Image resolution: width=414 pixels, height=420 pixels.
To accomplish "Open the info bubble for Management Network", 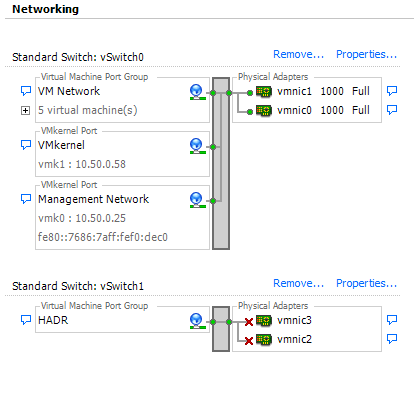I will tap(26, 199).
